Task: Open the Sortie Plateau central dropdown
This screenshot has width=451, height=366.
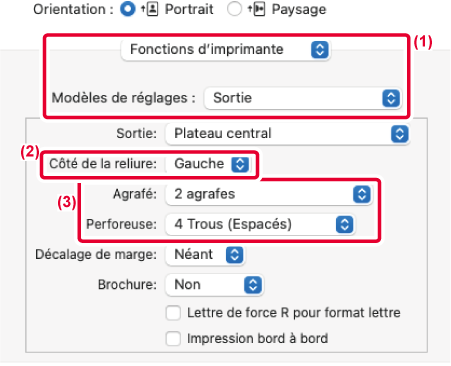Action: (x=288, y=134)
